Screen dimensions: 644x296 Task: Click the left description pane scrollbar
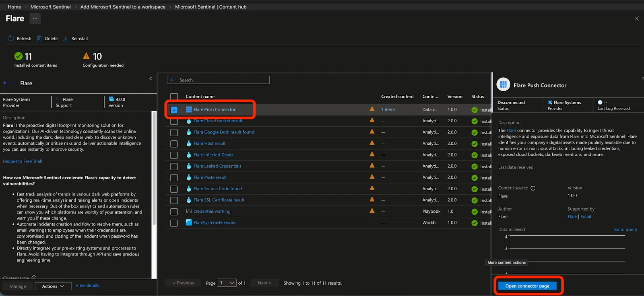click(x=154, y=169)
